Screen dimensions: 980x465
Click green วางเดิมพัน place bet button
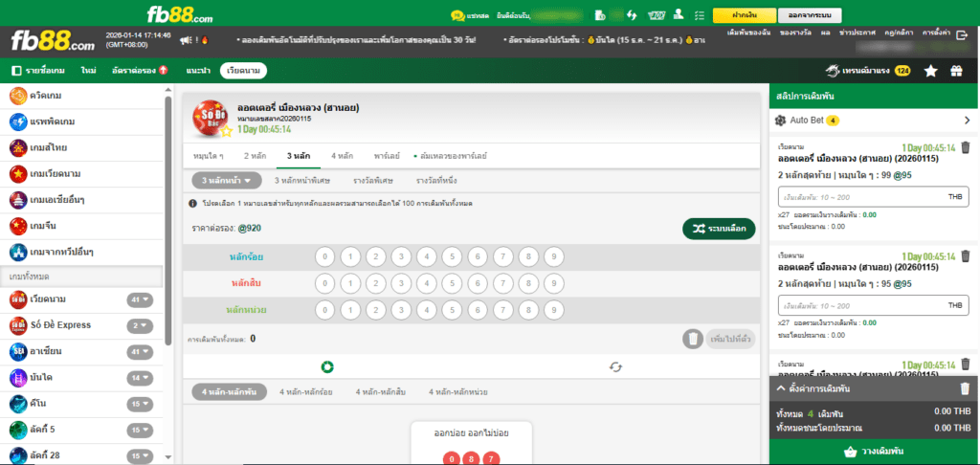(875, 452)
